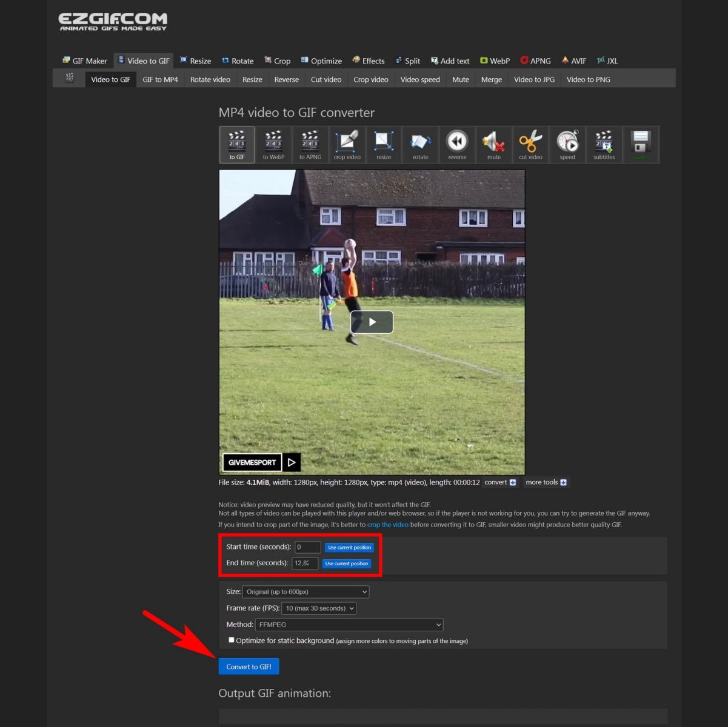The height and width of the screenshot is (727, 728).
Task: Open the Split main tab
Action: 407,61
